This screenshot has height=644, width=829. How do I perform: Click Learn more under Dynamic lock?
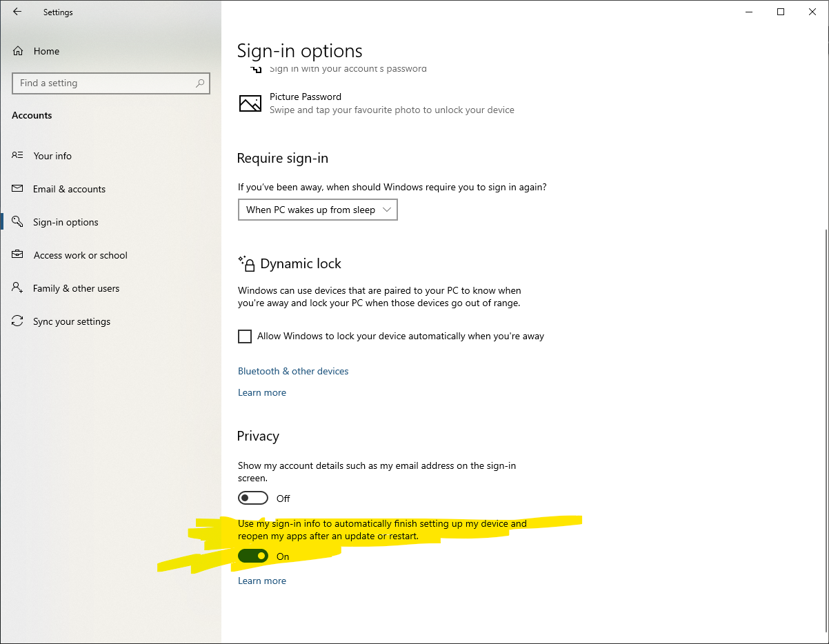[262, 392]
